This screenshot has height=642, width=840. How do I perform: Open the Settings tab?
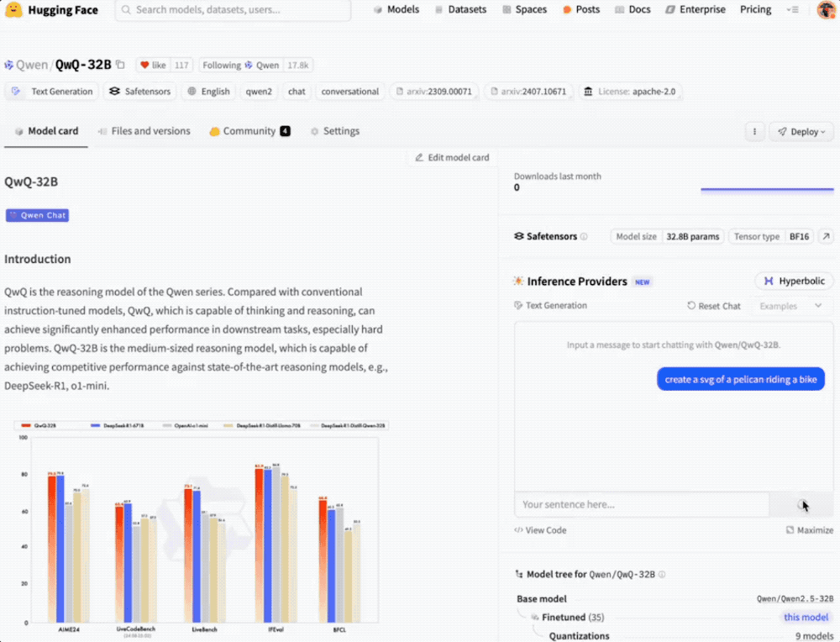coord(335,131)
